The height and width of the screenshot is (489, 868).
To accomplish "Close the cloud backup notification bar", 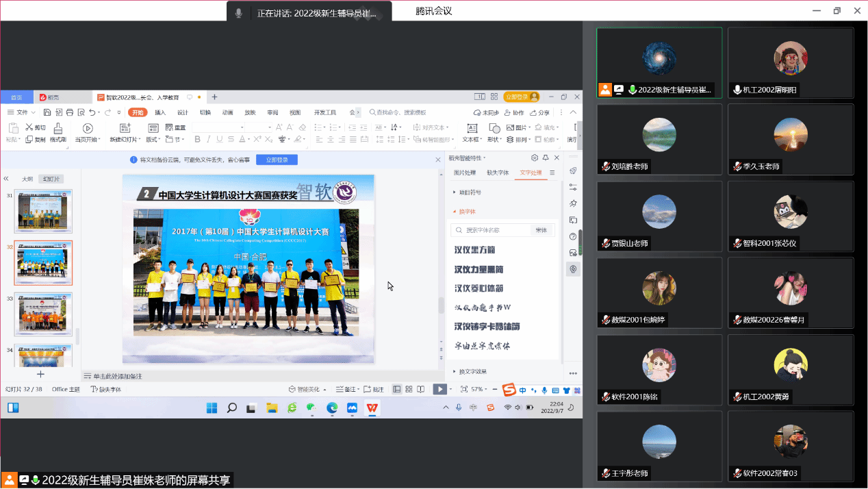I will [x=438, y=160].
